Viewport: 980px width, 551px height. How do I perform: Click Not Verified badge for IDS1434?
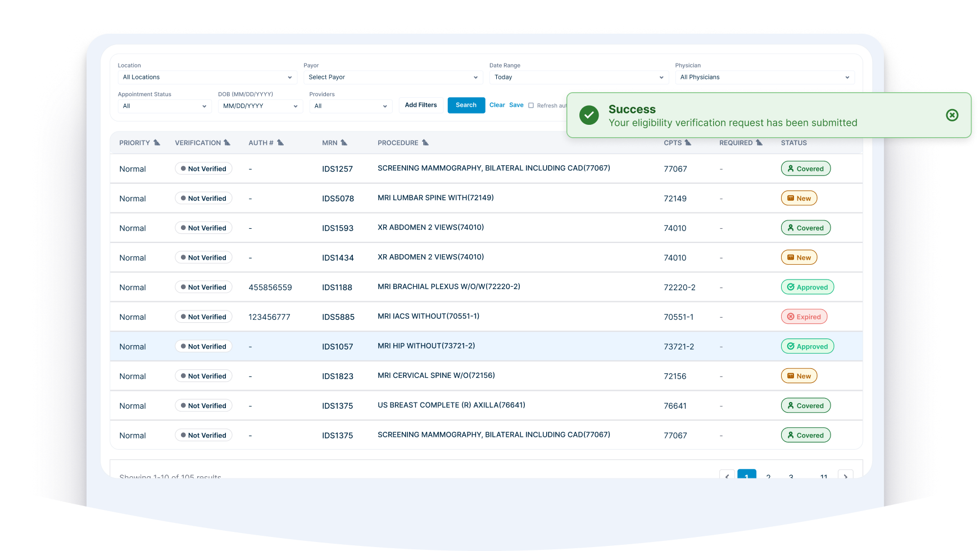click(203, 258)
